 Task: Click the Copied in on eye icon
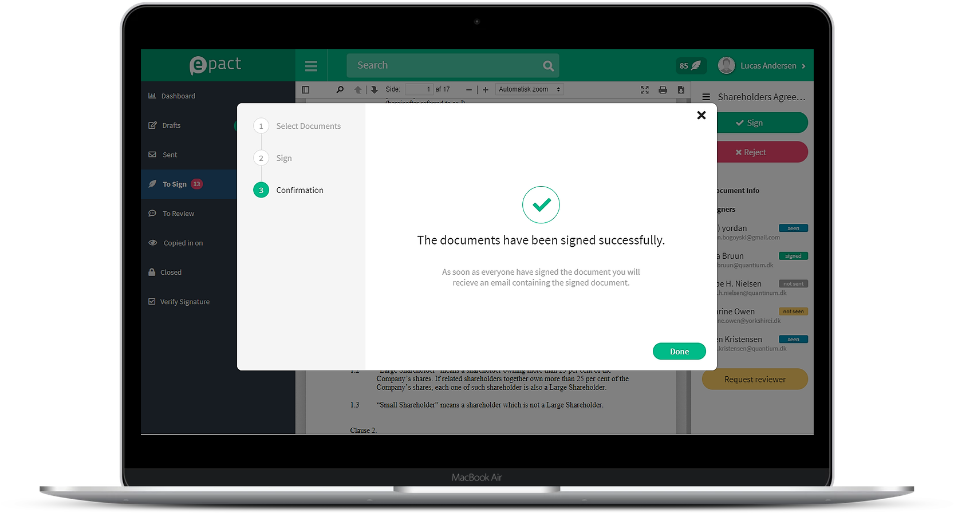pyautogui.click(x=153, y=243)
